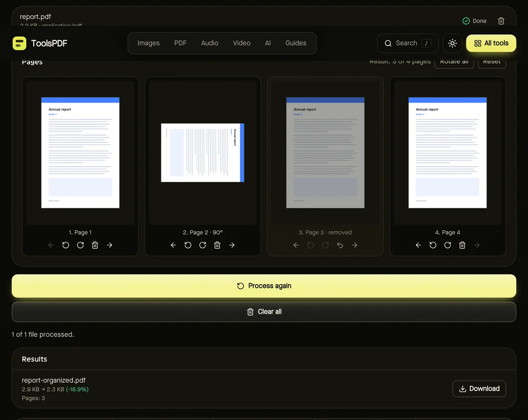Open the Audio menu
The width and height of the screenshot is (528, 420).
[210, 43]
